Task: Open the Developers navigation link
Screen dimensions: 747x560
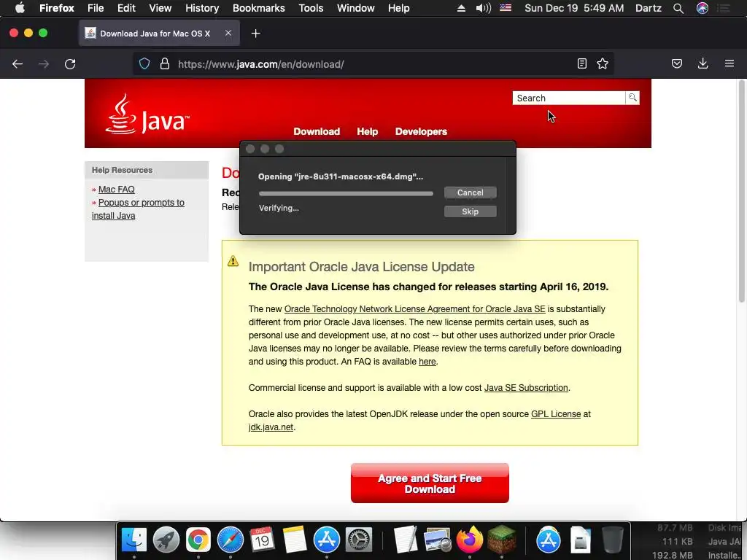Action: (421, 131)
